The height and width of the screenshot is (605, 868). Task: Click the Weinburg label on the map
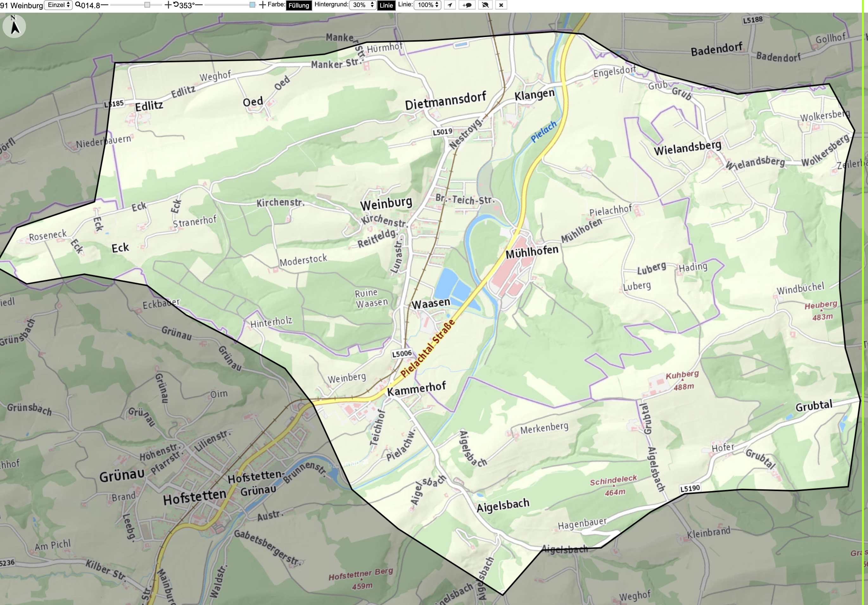pos(386,204)
